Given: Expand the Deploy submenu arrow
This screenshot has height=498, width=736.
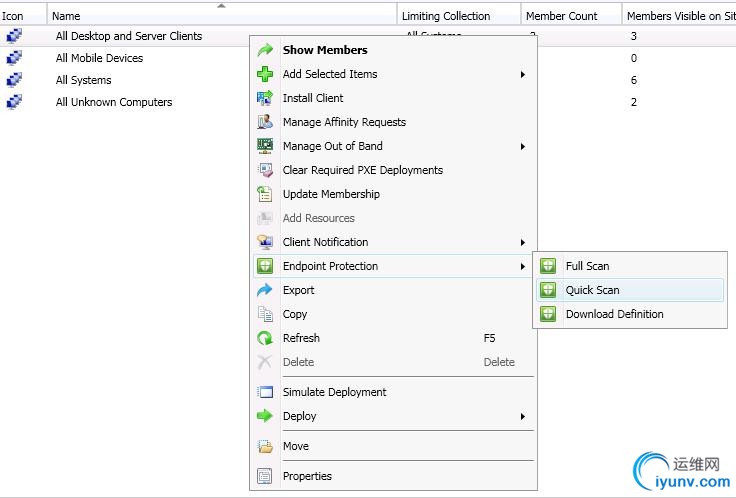Looking at the screenshot, I should coord(522,416).
